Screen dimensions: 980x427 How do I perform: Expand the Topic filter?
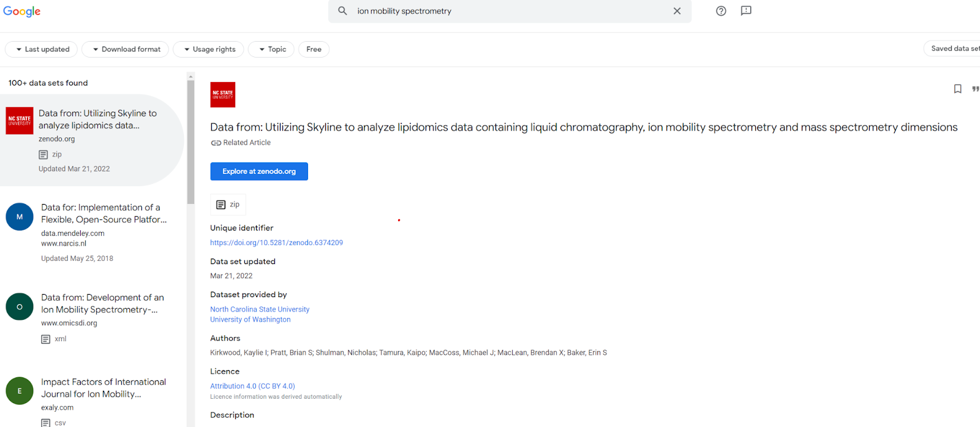click(x=271, y=49)
